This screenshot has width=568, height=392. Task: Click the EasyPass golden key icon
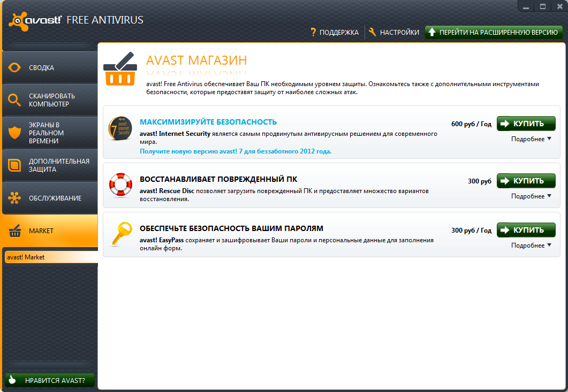(x=122, y=234)
